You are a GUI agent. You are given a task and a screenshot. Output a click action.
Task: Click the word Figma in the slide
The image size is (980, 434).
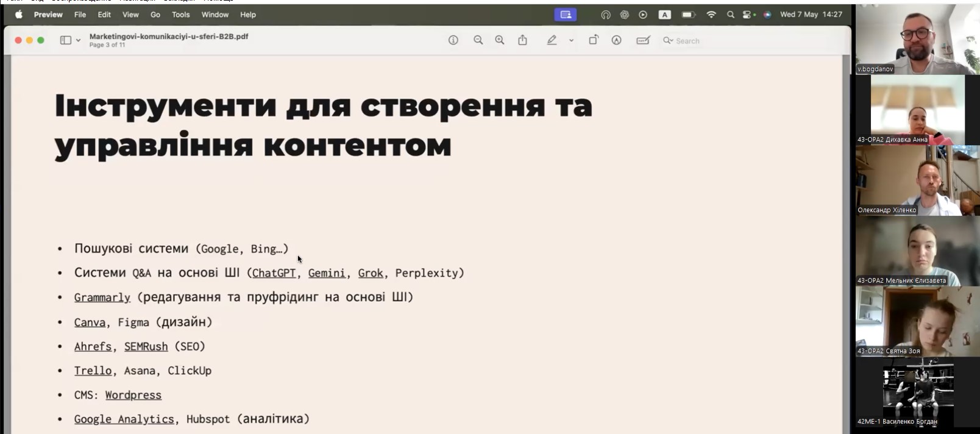[x=133, y=322]
